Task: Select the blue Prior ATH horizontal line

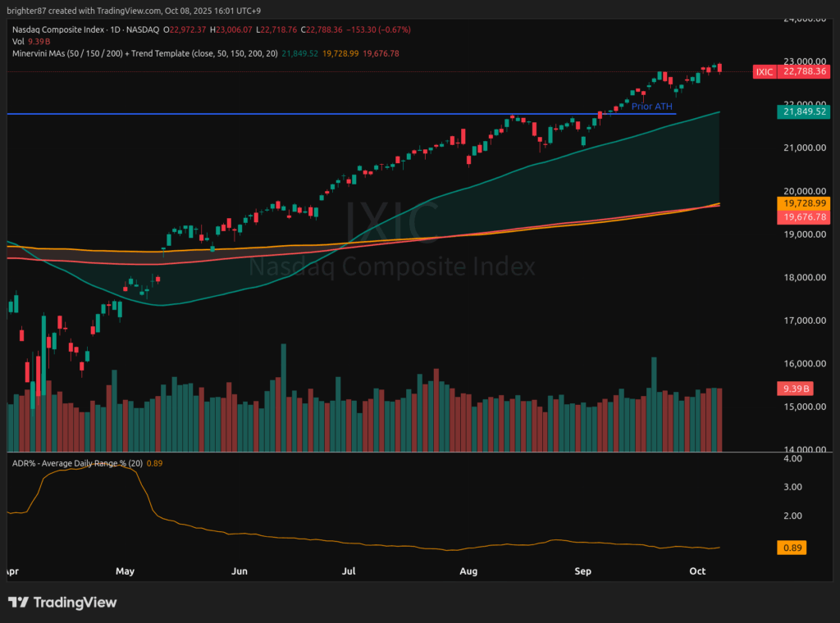Action: 246,113
